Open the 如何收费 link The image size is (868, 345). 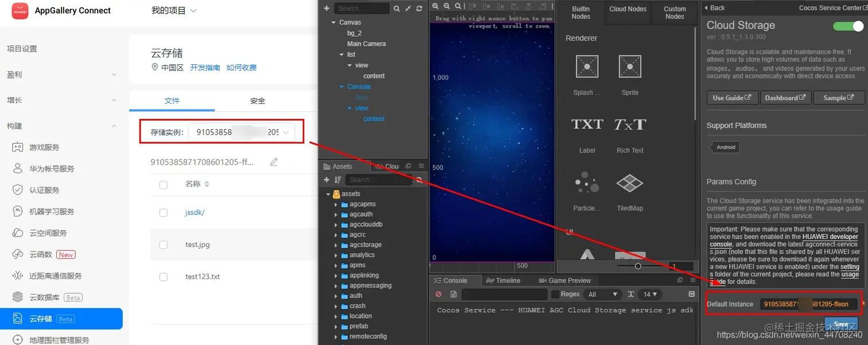[x=242, y=67]
